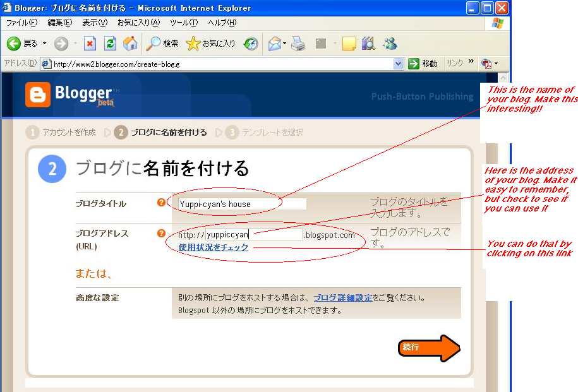Open Favorites (お気に入り) star button
The image size is (578, 392).
click(210, 44)
